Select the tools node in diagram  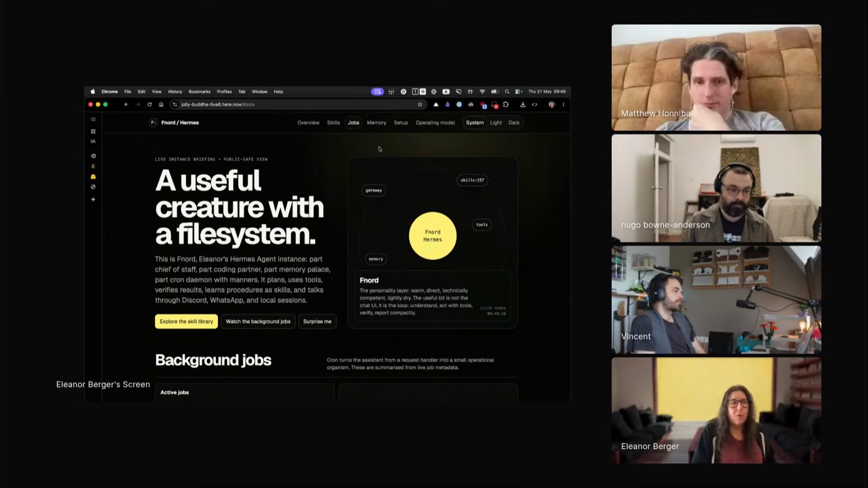482,224
